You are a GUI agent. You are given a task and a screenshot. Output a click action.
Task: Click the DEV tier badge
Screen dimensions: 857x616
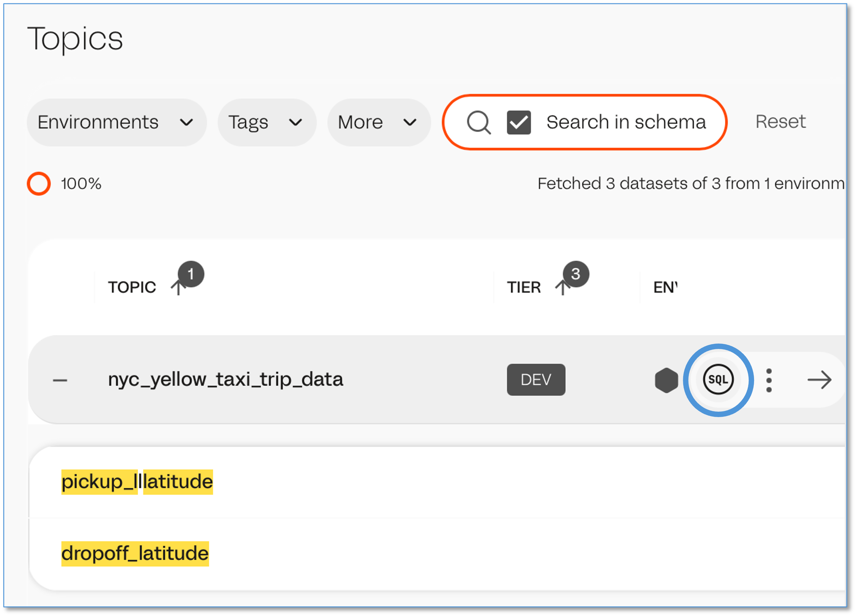coord(536,380)
